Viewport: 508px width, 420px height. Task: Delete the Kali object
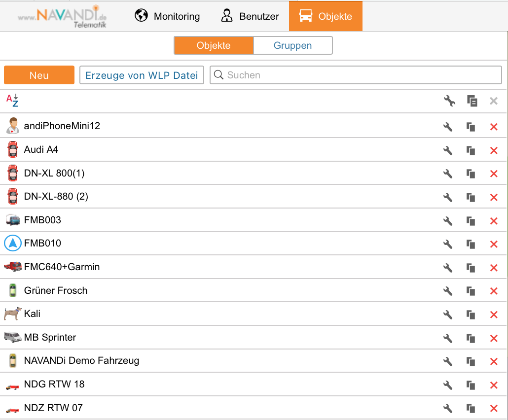click(x=493, y=315)
